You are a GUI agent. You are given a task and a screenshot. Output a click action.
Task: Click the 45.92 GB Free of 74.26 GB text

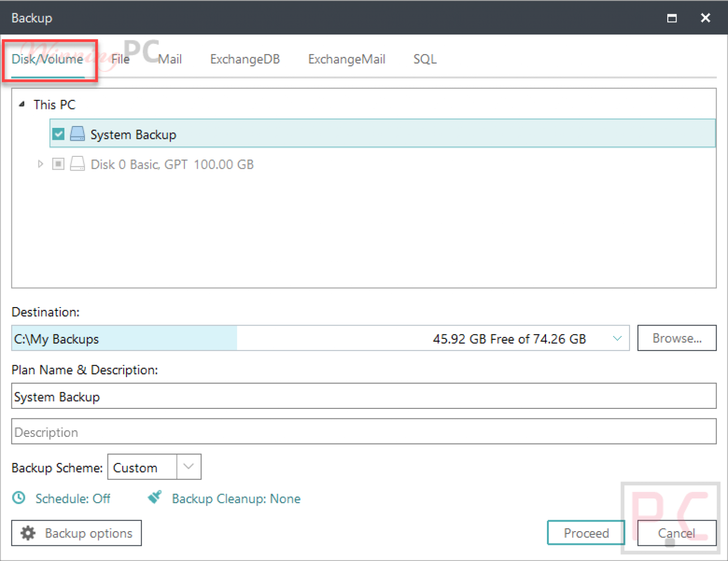pyautogui.click(x=510, y=339)
